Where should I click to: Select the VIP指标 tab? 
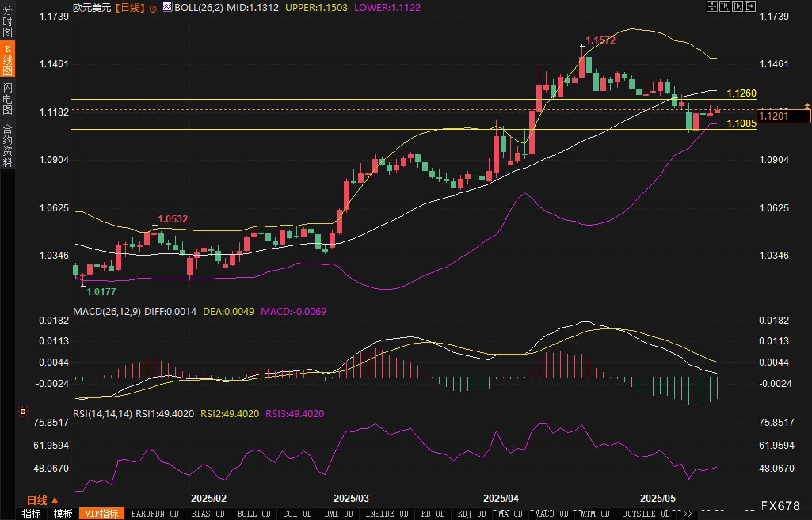point(102,514)
